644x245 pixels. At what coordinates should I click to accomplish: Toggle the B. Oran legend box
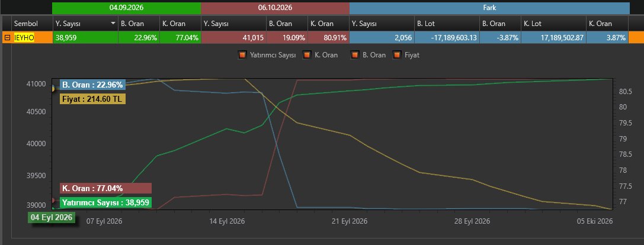tap(355, 54)
